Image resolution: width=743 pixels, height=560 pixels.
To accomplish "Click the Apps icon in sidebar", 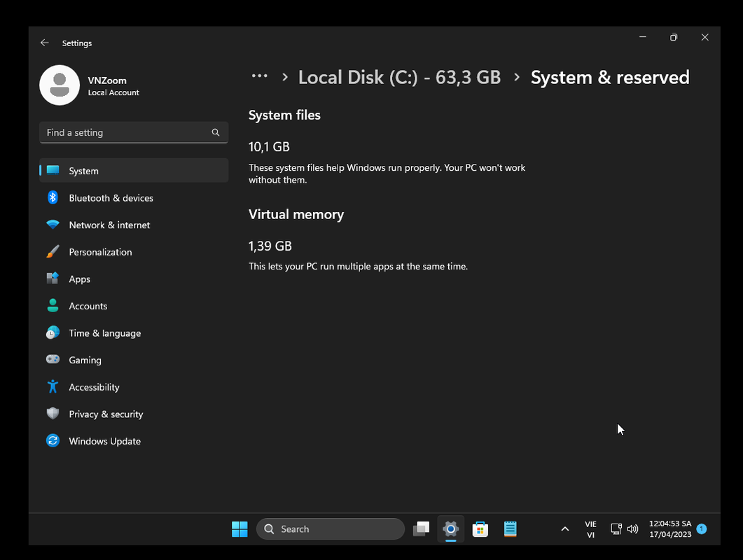I will click(x=53, y=278).
